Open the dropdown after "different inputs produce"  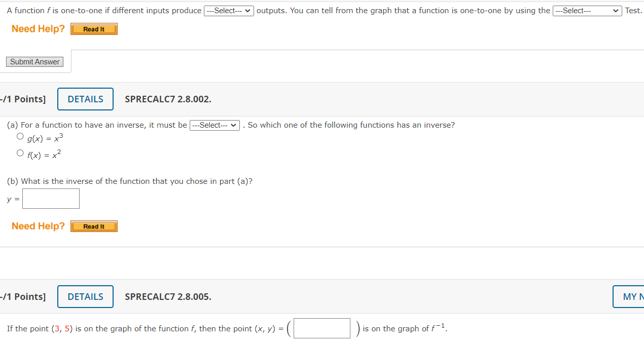point(229,11)
